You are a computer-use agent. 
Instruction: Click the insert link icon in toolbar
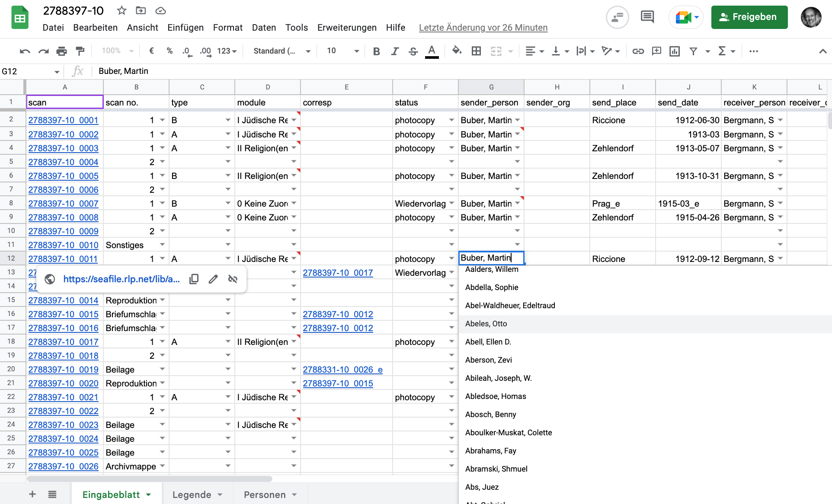pos(638,51)
